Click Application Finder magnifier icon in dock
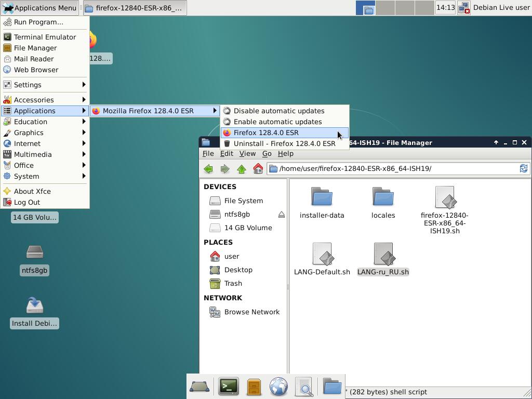The height and width of the screenshot is (399, 532). tap(304, 387)
